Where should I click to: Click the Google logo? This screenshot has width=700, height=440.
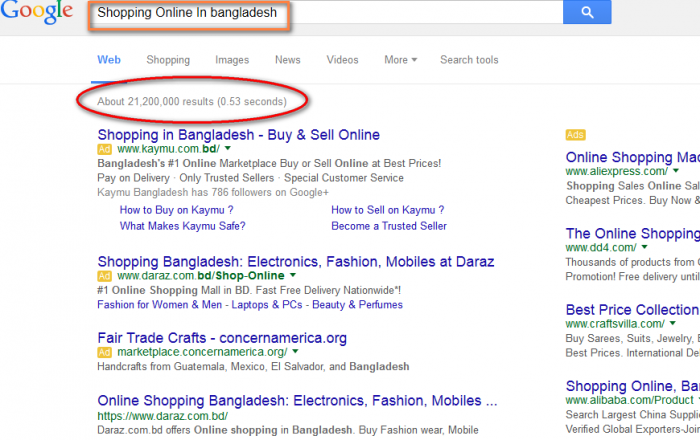(37, 12)
